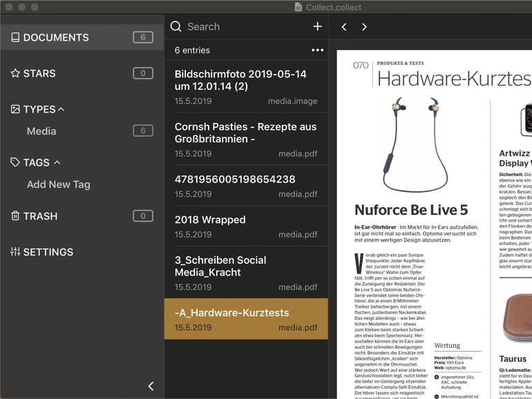Collapse the sidebar with bottom chevron
Screen dimensions: 532x399
[x=151, y=386]
